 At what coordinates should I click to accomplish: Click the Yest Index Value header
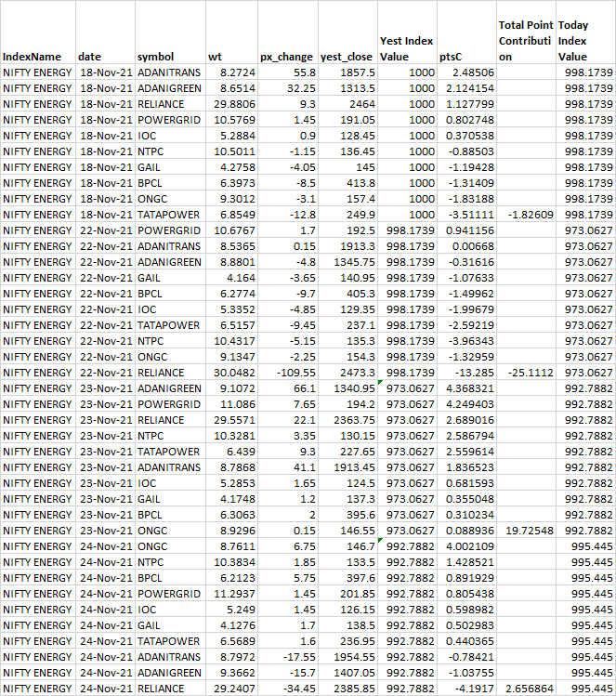pos(406,49)
